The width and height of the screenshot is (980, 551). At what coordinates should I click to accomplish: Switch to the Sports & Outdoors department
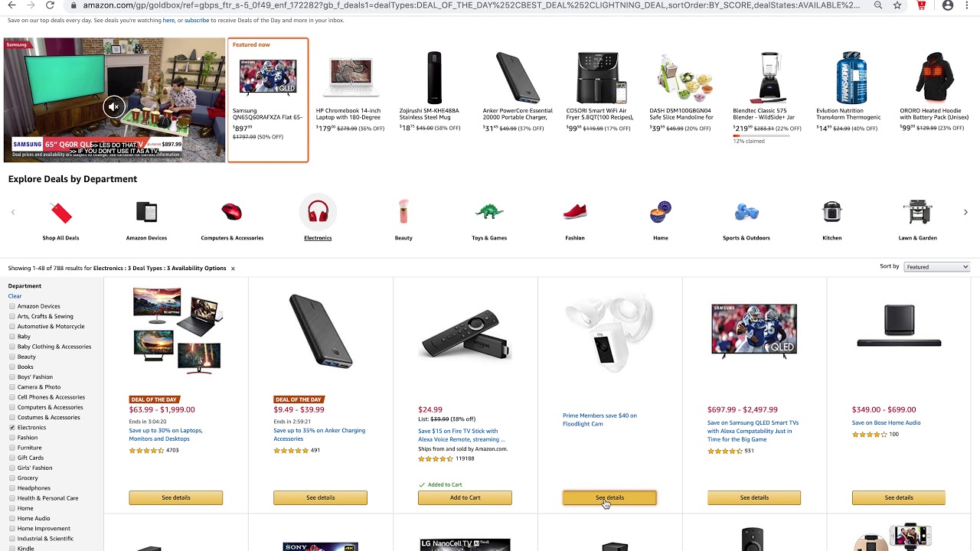(x=746, y=220)
